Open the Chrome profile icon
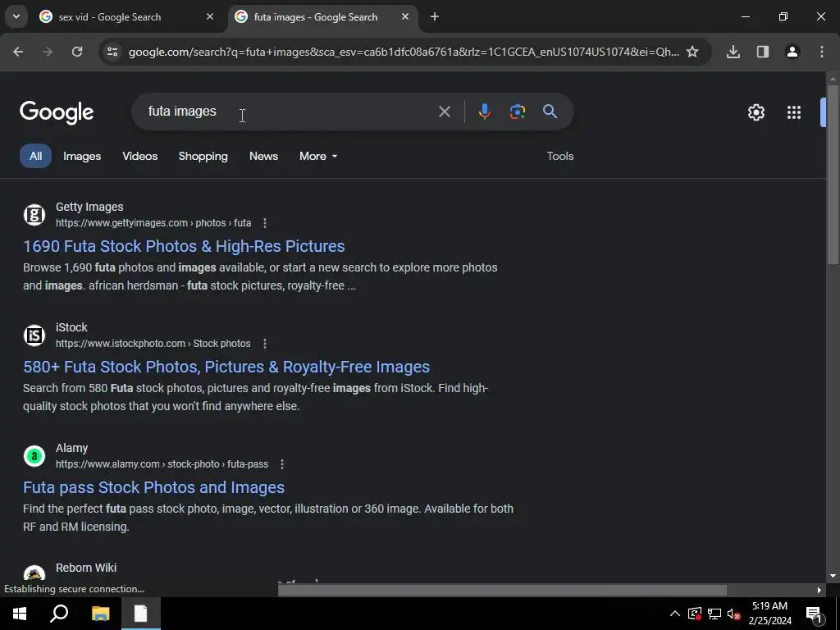This screenshot has height=630, width=840. click(792, 52)
